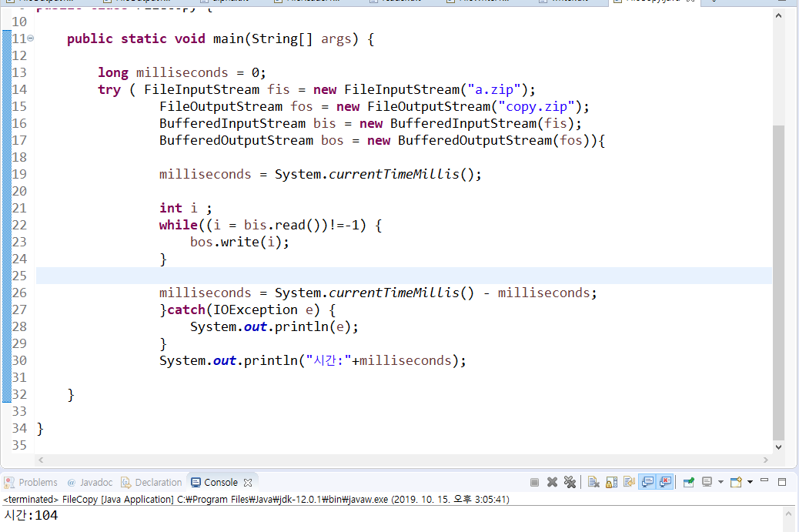Click 'System.out.println(e);' statement
The image size is (799, 532).
pos(274,326)
